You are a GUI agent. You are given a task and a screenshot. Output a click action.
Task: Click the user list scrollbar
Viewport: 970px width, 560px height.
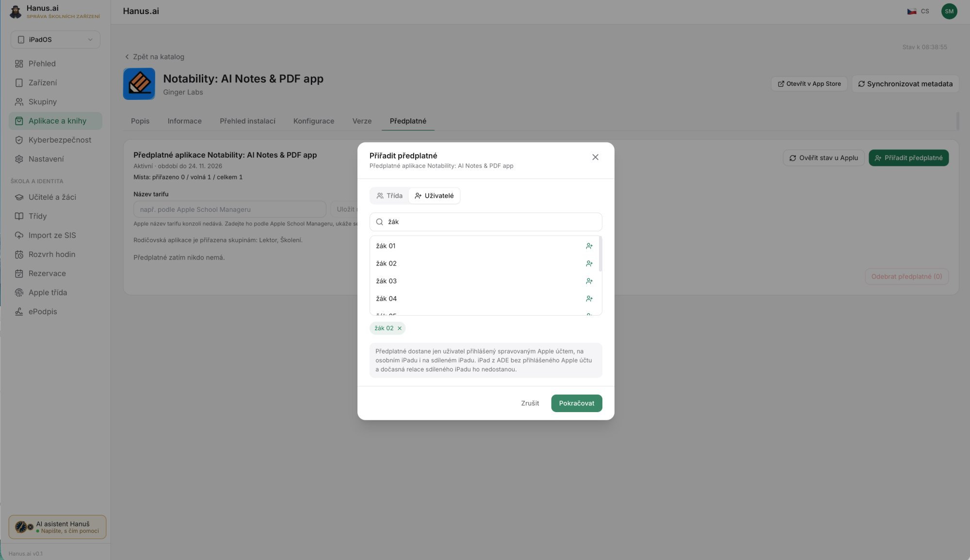600,254
